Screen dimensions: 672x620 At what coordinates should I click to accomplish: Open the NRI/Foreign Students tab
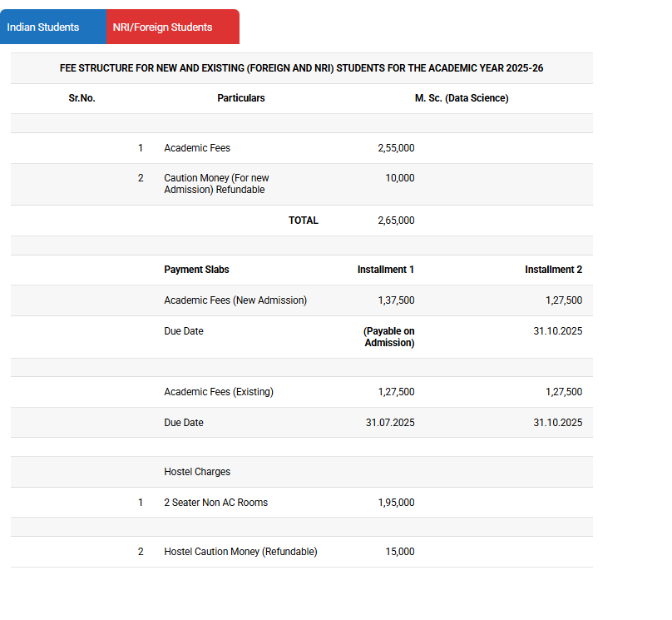click(162, 27)
